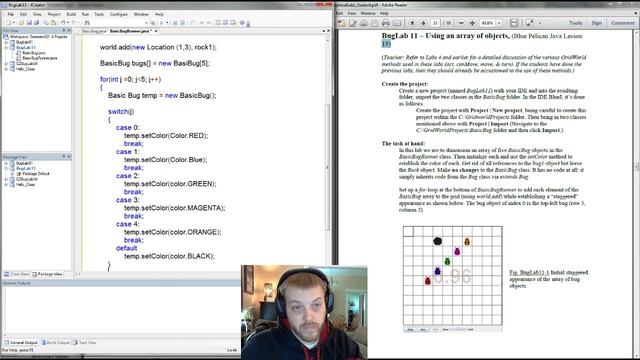Click the page number field in Reader
Image resolution: width=640 pixels, height=360 pixels.
coord(435,23)
